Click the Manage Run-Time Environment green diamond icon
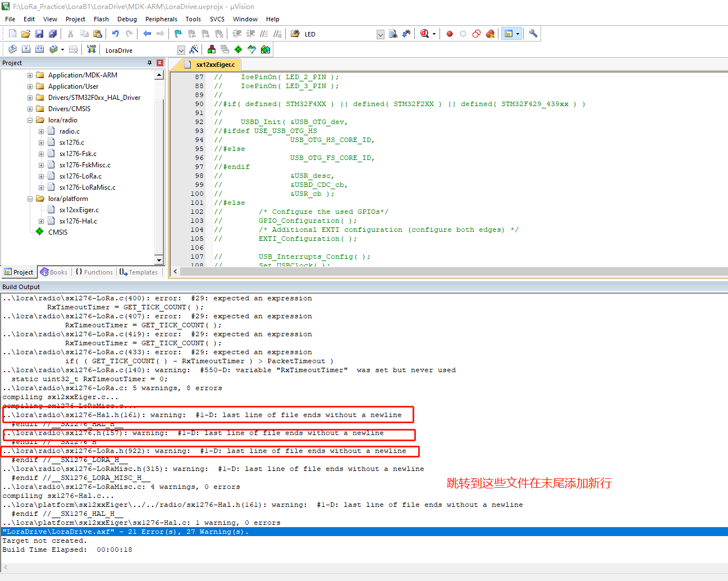This screenshot has height=581, width=728. 239,49
